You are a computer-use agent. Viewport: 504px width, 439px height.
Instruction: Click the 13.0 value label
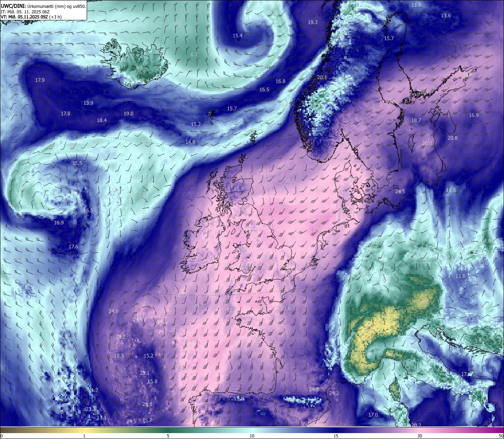483,263
